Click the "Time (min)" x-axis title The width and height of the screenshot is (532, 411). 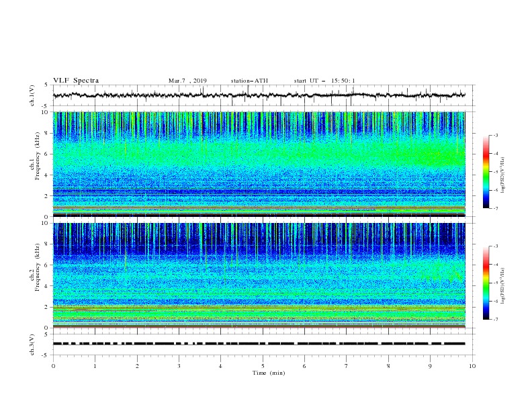coord(269,373)
